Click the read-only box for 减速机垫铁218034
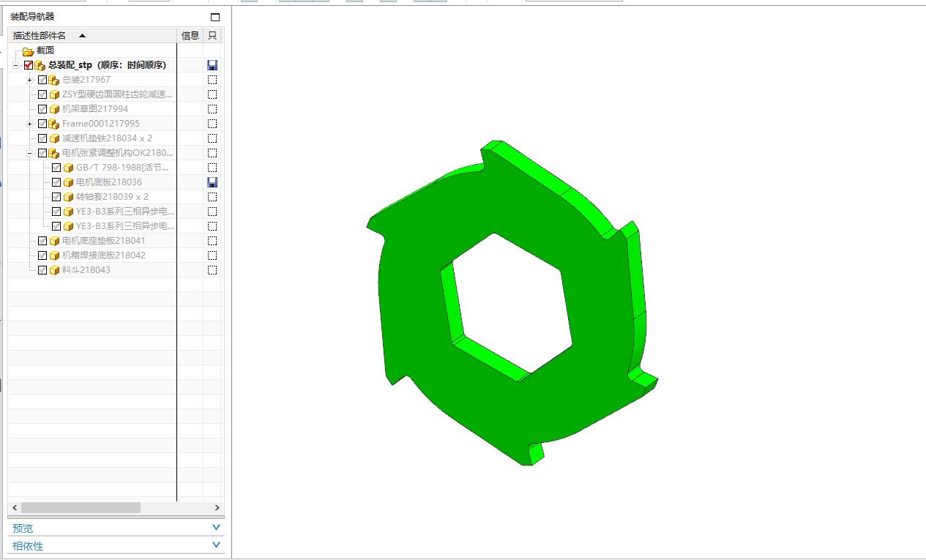Image resolution: width=926 pixels, height=560 pixels. pos(212,138)
